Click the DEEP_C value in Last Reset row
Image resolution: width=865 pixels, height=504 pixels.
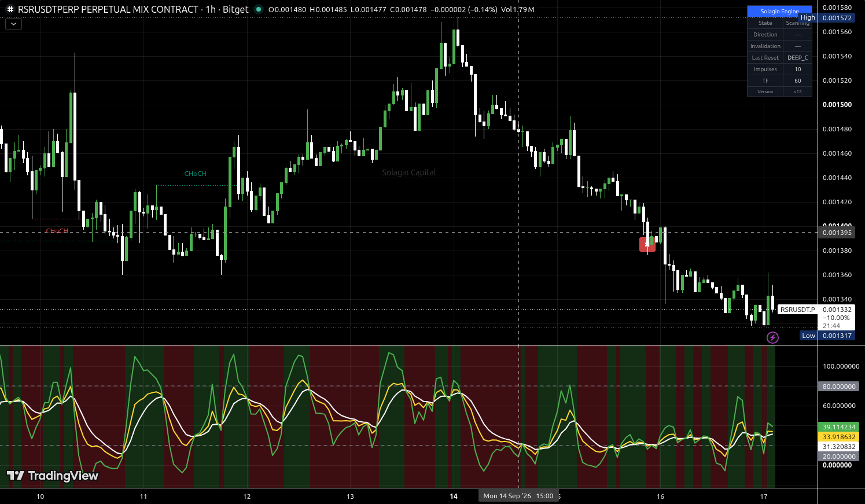pos(797,58)
